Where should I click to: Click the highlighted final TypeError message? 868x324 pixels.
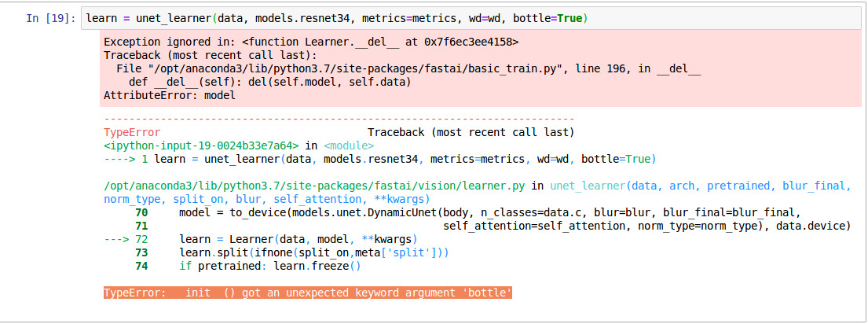point(308,293)
